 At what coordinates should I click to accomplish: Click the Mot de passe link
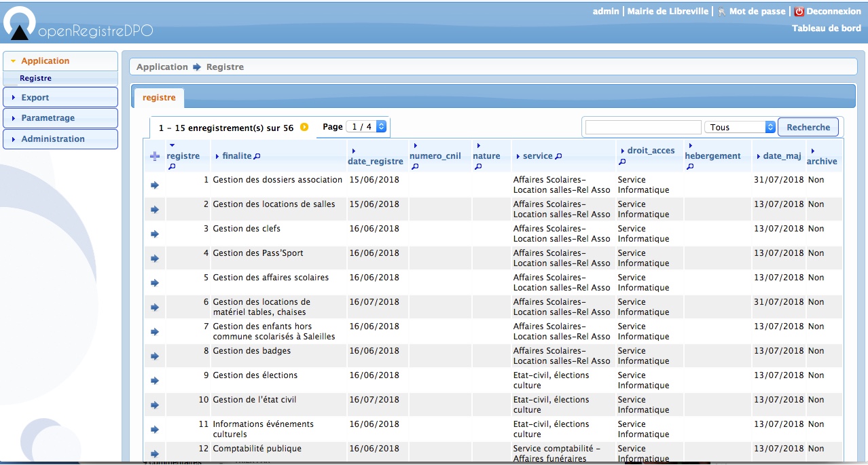(x=757, y=12)
